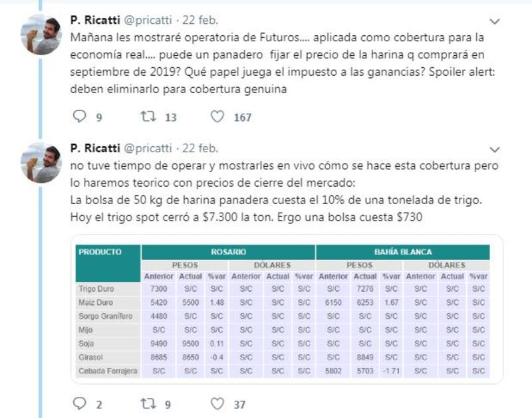Retweet the second tweet with 9 retweets
The width and height of the screenshot is (532, 418).
148,403
